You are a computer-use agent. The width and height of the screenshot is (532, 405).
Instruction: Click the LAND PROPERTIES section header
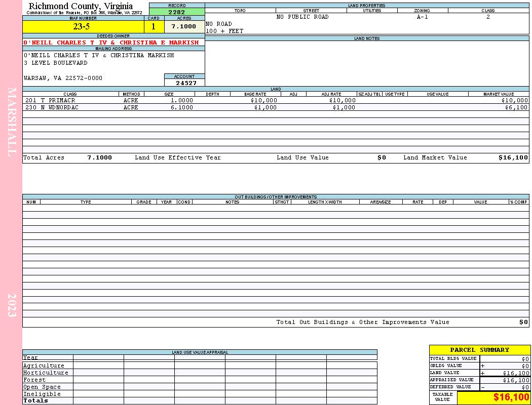(x=367, y=6)
